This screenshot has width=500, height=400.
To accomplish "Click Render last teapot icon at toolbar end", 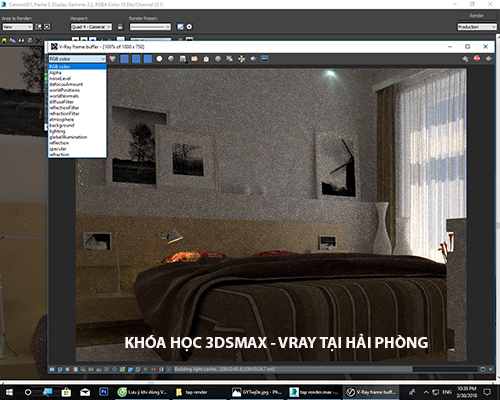I will click(489, 59).
